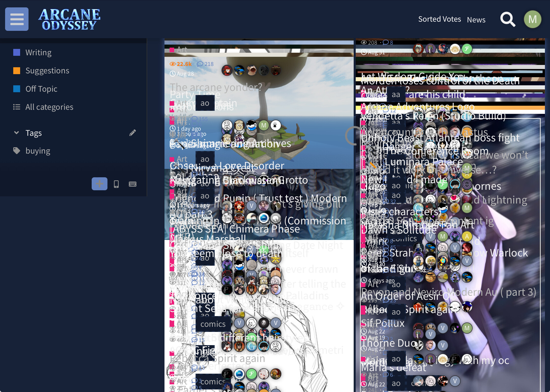Open topic 'Unholy Beast Atlantean boss fight'
Image resolution: width=550 pixels, height=392 pixels.
coord(440,138)
